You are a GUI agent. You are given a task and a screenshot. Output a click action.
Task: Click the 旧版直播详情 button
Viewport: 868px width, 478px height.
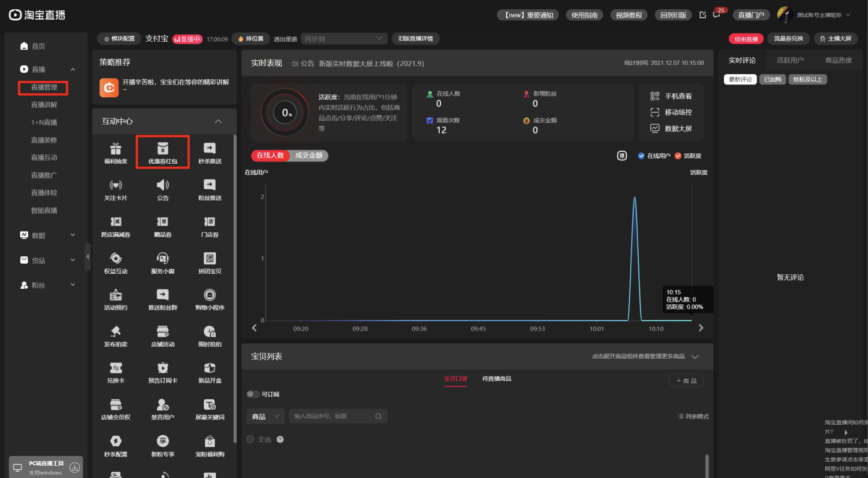point(415,39)
